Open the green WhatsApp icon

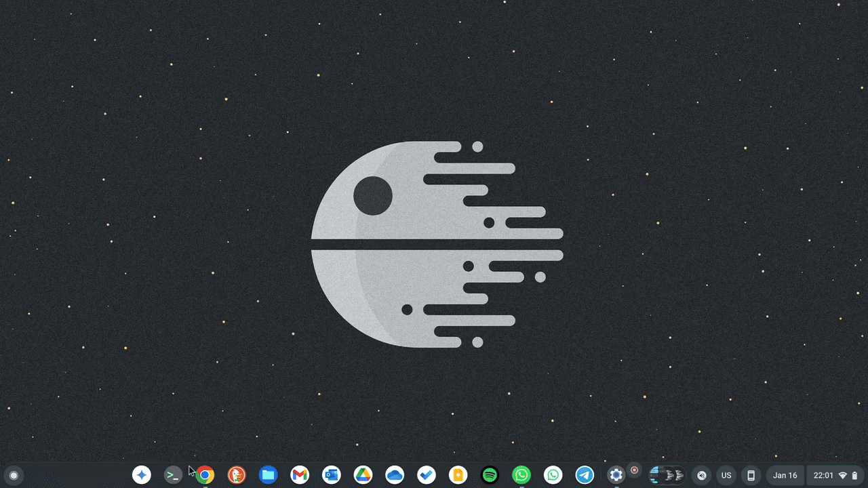[x=521, y=475]
